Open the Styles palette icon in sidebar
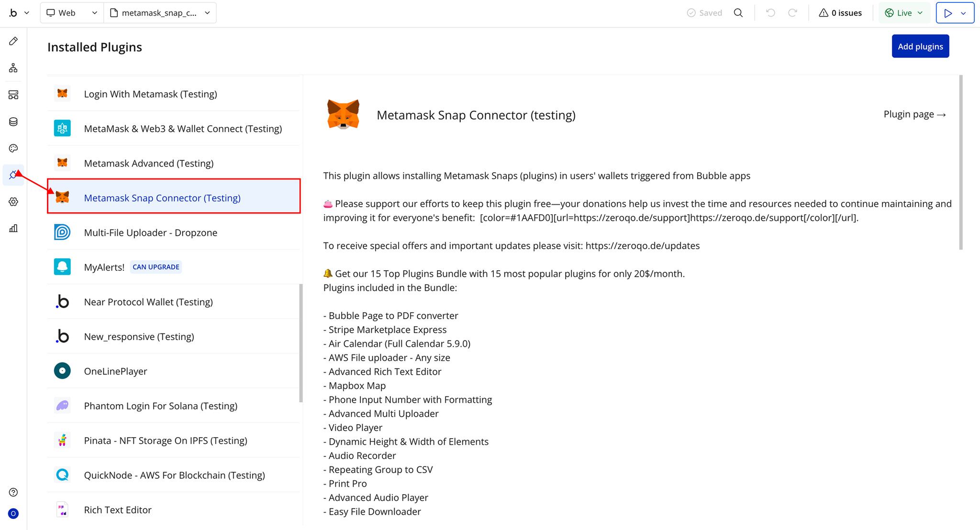 [13, 148]
